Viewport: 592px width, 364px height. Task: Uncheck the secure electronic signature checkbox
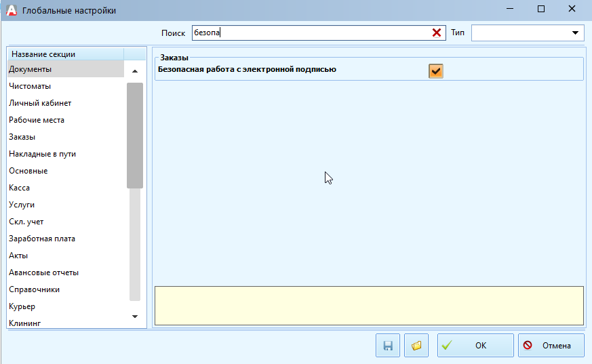[x=435, y=70]
